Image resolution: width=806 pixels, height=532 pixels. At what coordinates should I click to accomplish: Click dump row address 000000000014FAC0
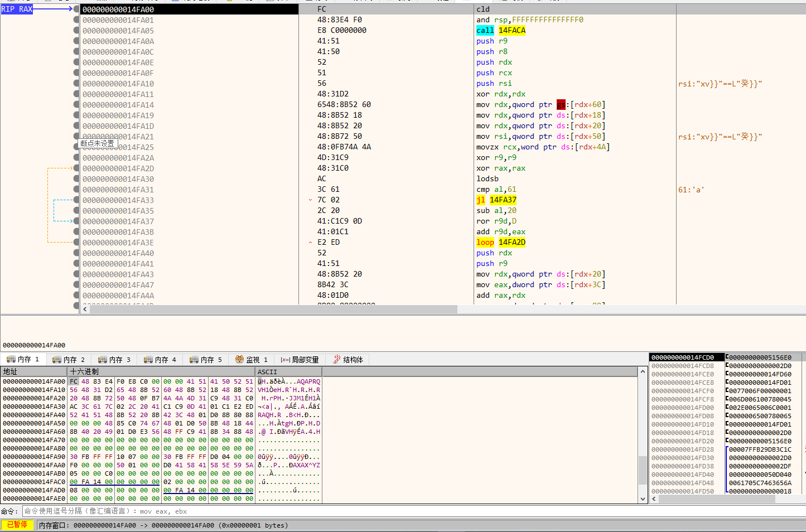(34, 482)
